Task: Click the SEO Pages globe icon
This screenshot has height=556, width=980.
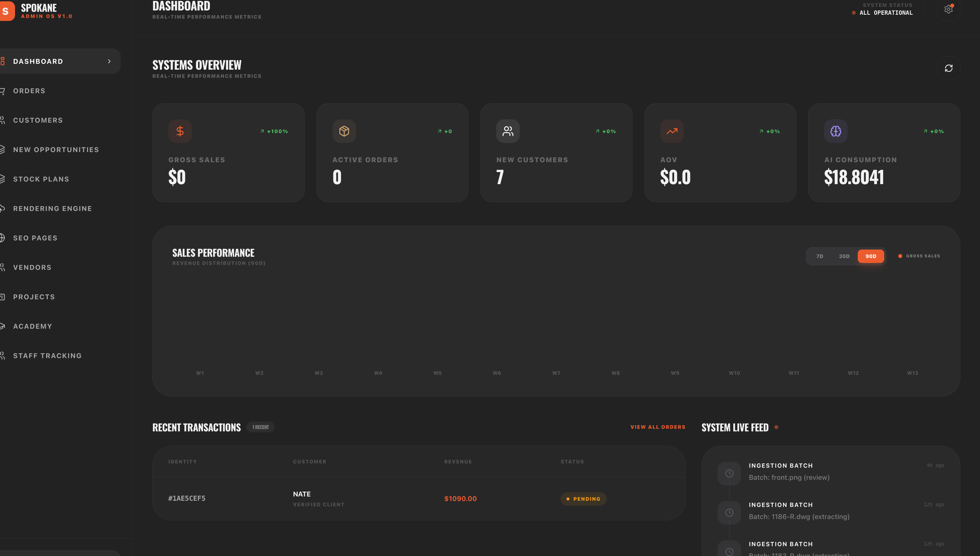Action: tap(2, 238)
